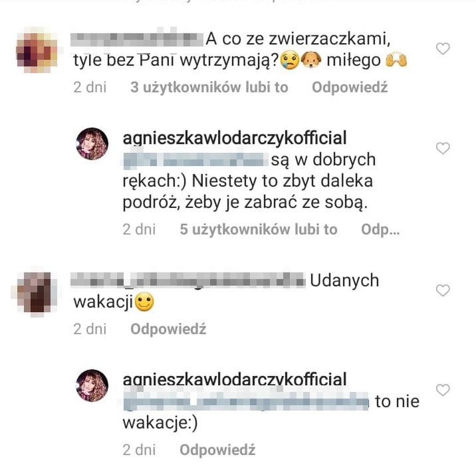Image resolution: width=476 pixels, height=469 pixels.
Task: Reply to the zwierzaczkami comment via Odpowiedź
Action: (x=350, y=88)
